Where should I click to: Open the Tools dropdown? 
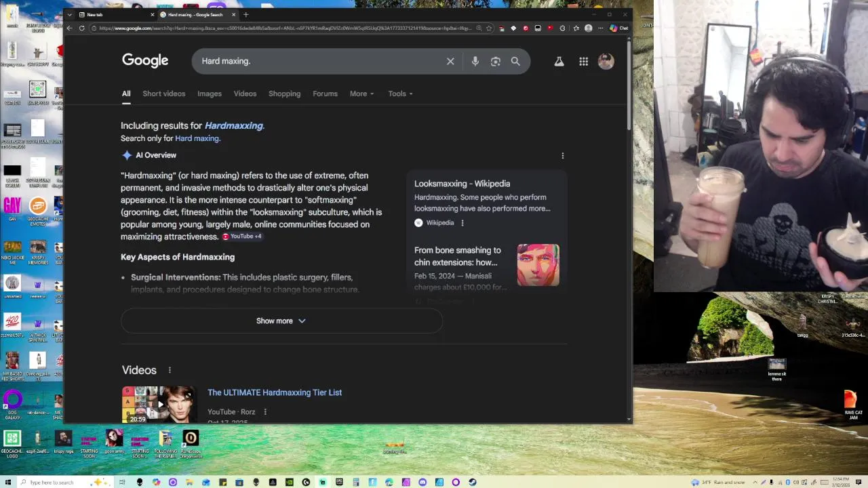tap(400, 94)
